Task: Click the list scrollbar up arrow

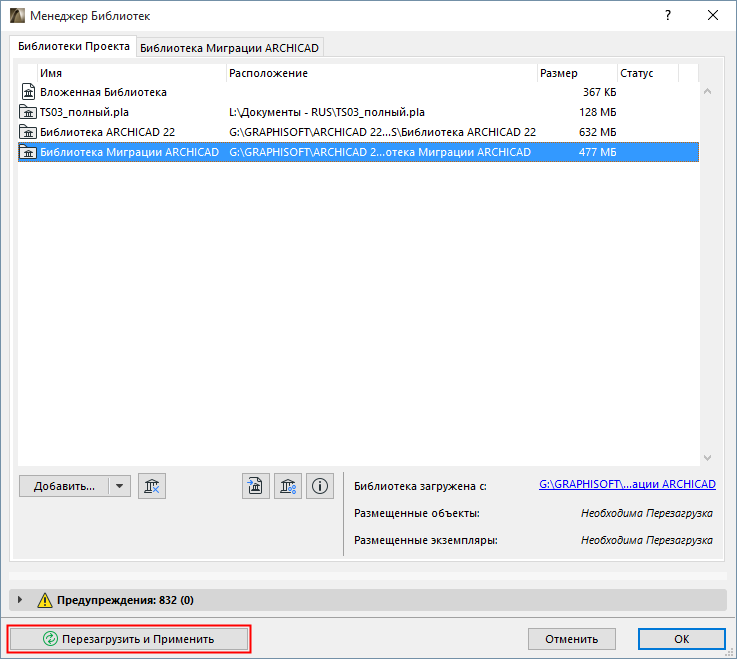Action: coord(707,92)
